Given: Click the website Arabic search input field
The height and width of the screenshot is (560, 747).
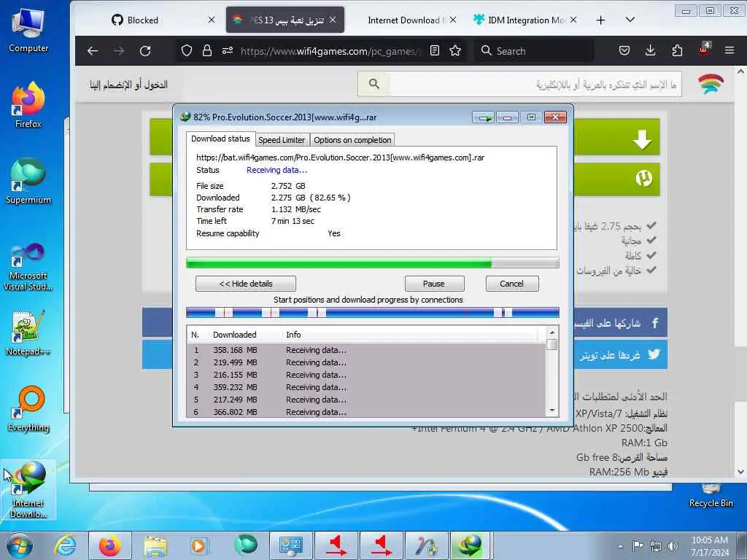Looking at the screenshot, I should coord(535,85).
